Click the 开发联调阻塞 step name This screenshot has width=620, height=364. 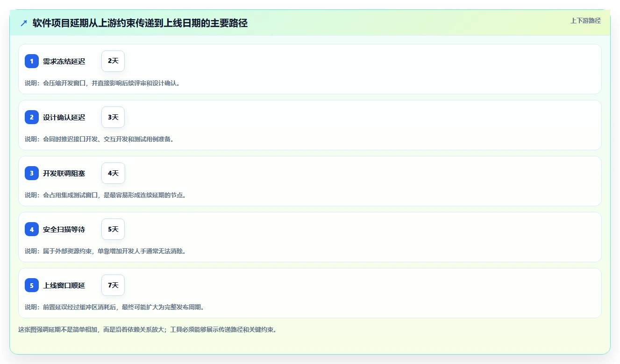pyautogui.click(x=64, y=173)
